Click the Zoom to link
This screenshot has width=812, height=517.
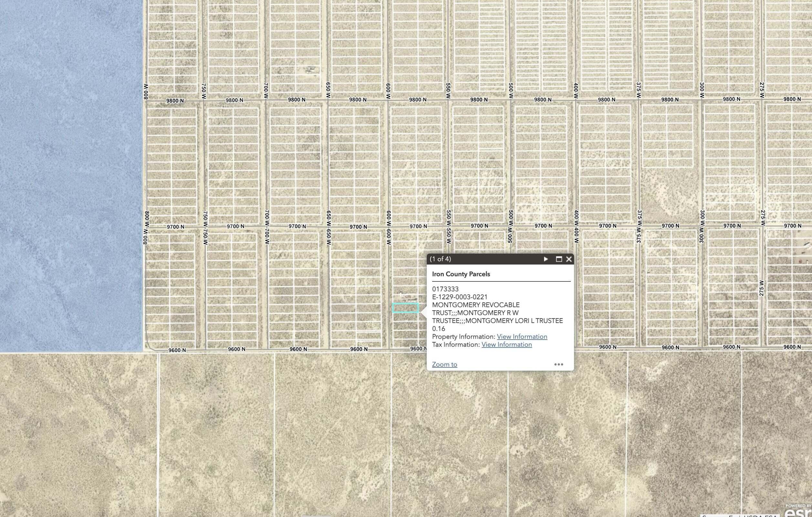point(444,364)
